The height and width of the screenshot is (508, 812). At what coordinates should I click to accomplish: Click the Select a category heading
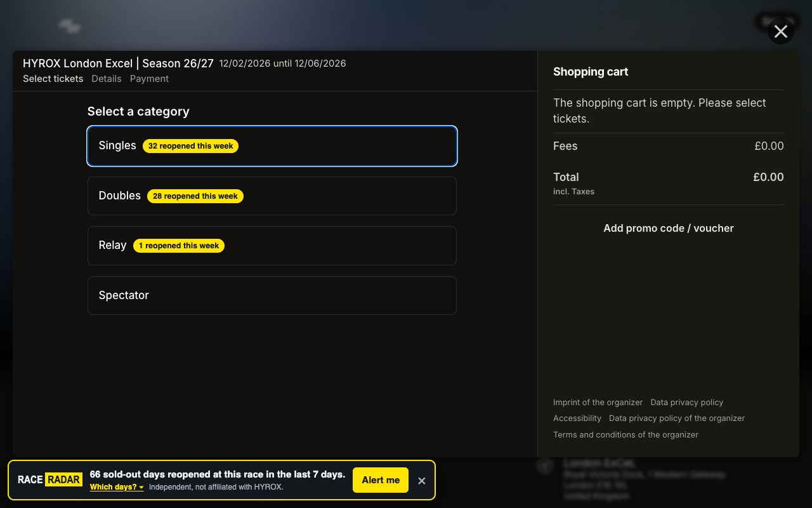click(138, 111)
